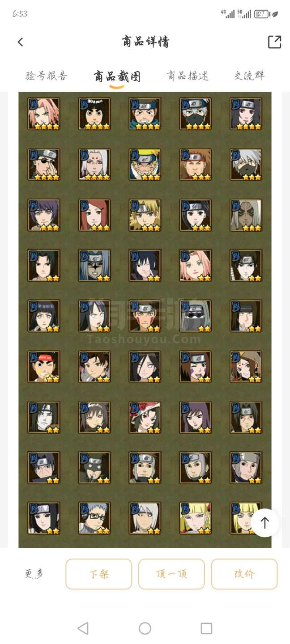
Task: Select avatar with red headband and winking face
Action: pyautogui.click(x=44, y=367)
